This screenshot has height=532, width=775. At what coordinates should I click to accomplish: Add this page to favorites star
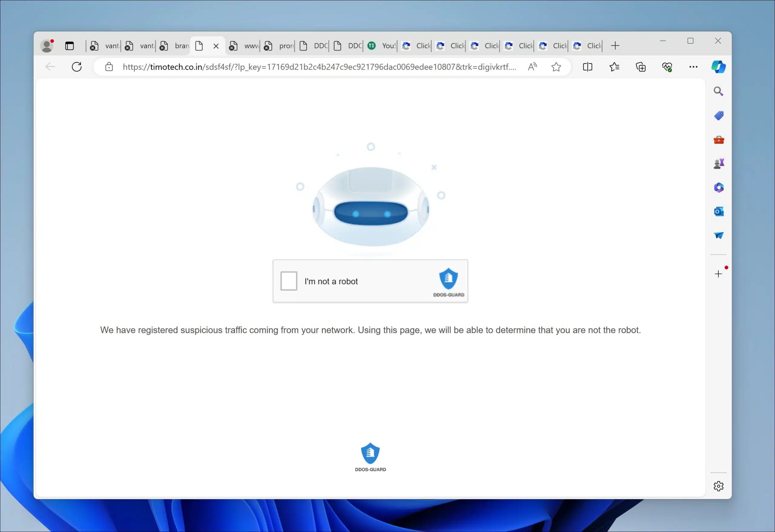tap(556, 67)
